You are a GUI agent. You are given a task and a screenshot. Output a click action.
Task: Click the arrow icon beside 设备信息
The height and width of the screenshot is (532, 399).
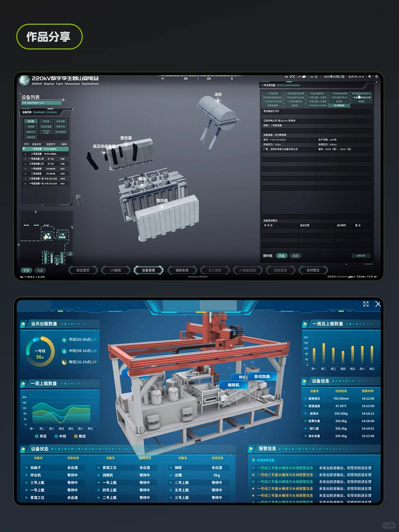tap(305, 381)
